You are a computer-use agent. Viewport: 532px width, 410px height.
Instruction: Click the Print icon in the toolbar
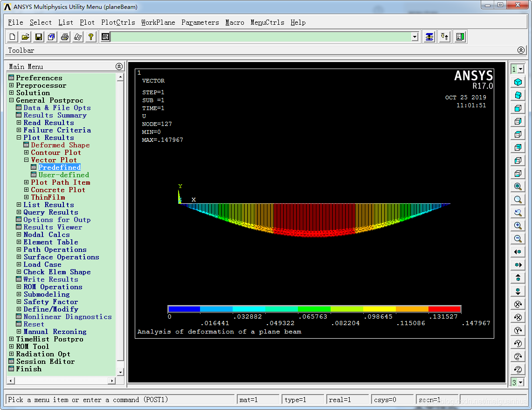point(65,37)
